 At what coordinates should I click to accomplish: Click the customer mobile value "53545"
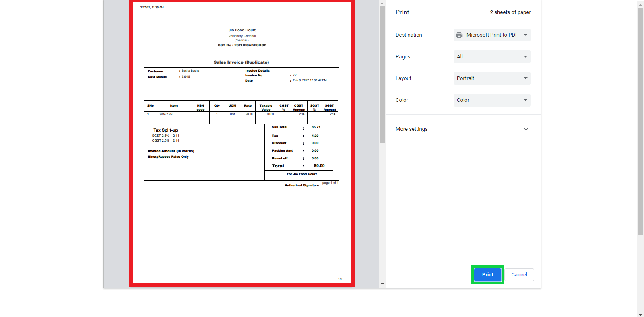(186, 77)
